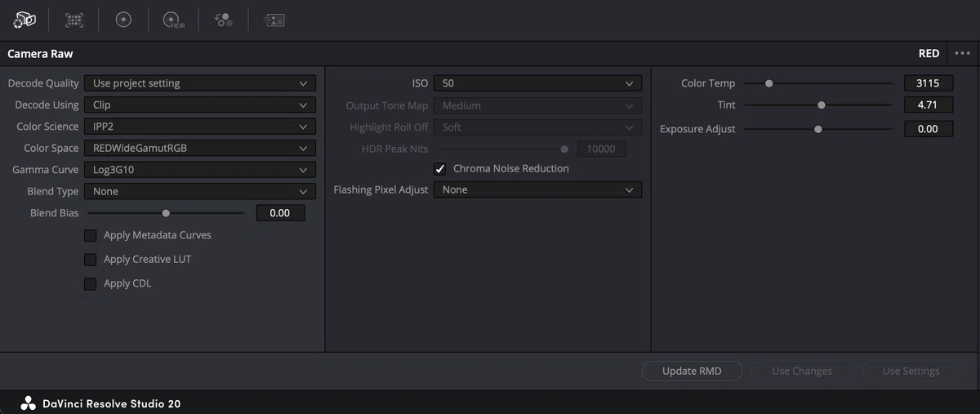This screenshot has height=414, width=980.
Task: Open the Gamma Curve dropdown
Action: pos(199,170)
